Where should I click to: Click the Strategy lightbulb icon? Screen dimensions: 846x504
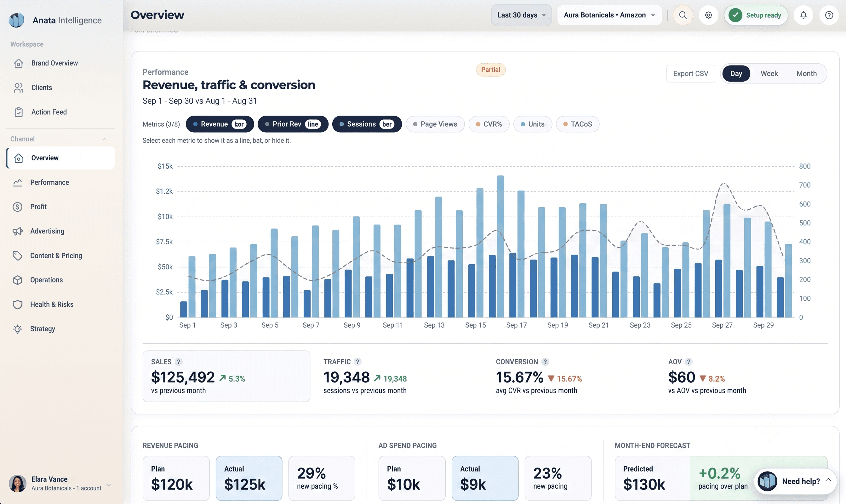coord(17,329)
